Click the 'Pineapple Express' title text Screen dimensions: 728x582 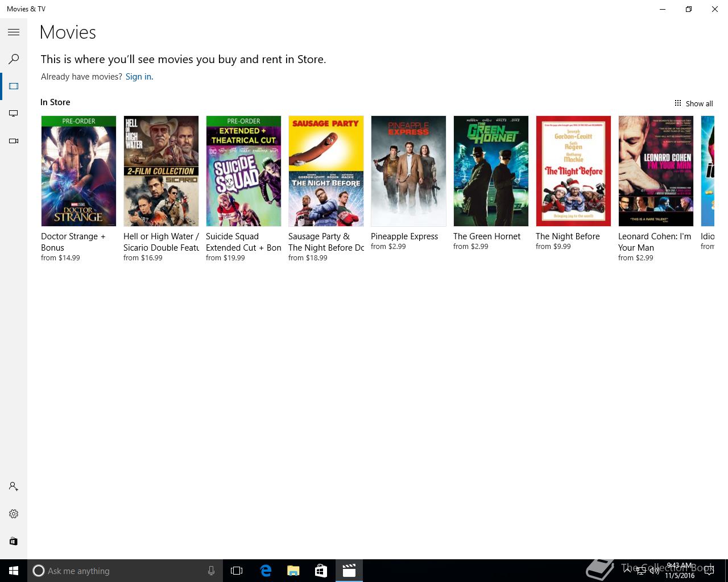pyautogui.click(x=404, y=236)
